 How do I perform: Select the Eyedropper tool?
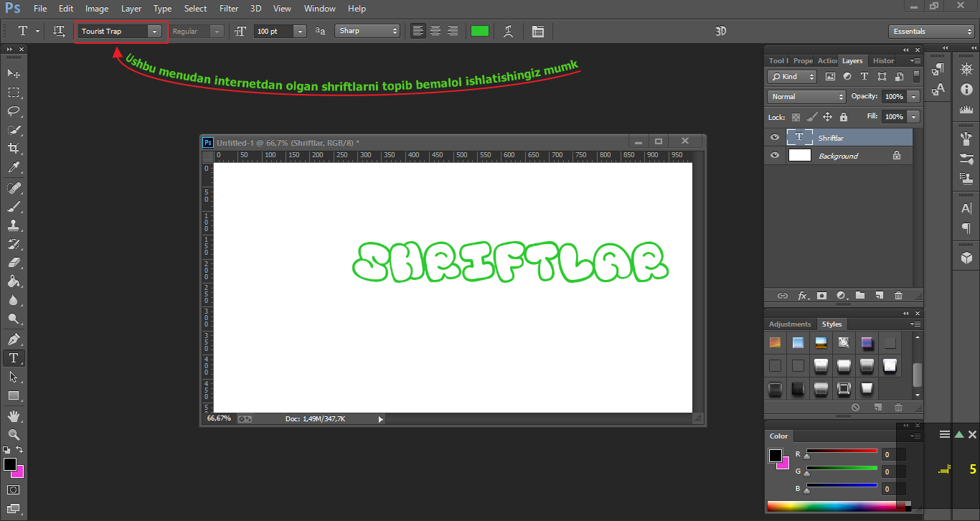tap(14, 168)
